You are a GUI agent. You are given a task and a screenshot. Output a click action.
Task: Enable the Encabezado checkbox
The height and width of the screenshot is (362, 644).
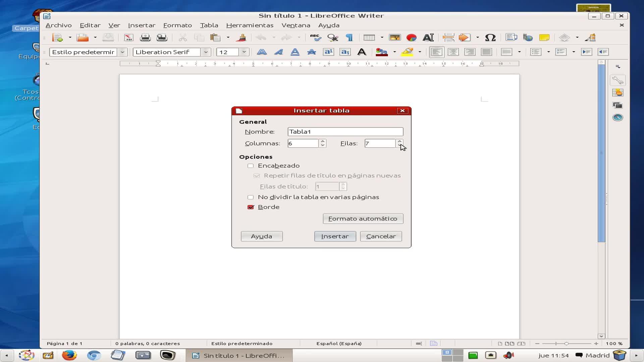(251, 166)
